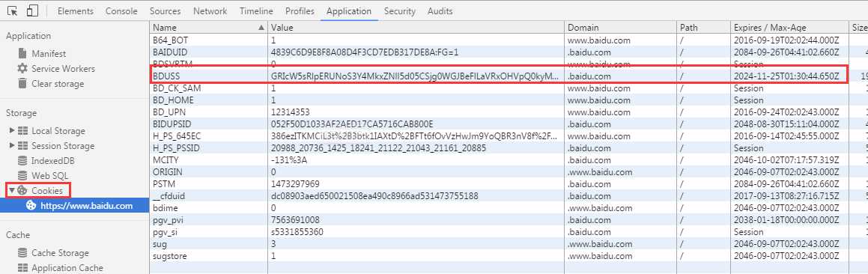Click the IndexedDB database icon
This screenshot has height=274, width=868.
pyautogui.click(x=22, y=161)
